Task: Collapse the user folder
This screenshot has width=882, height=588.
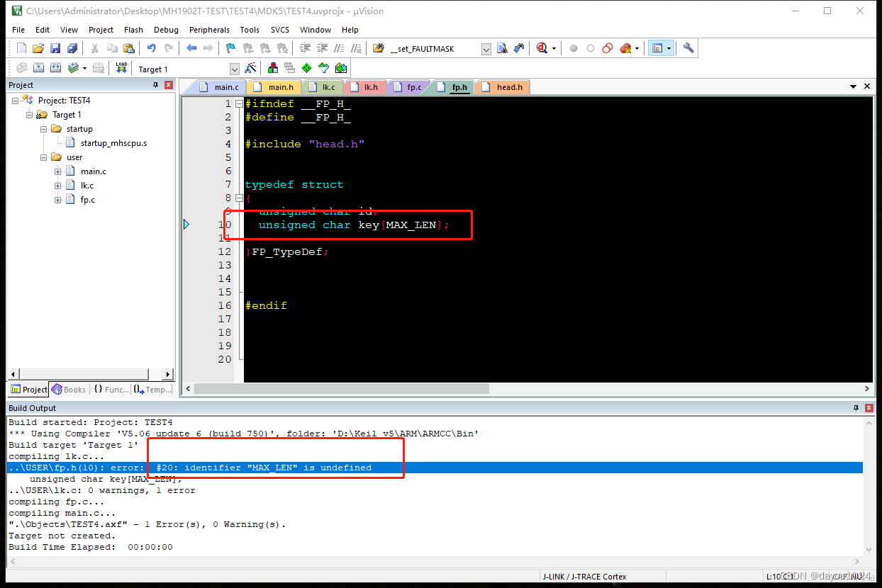Action: (44, 157)
